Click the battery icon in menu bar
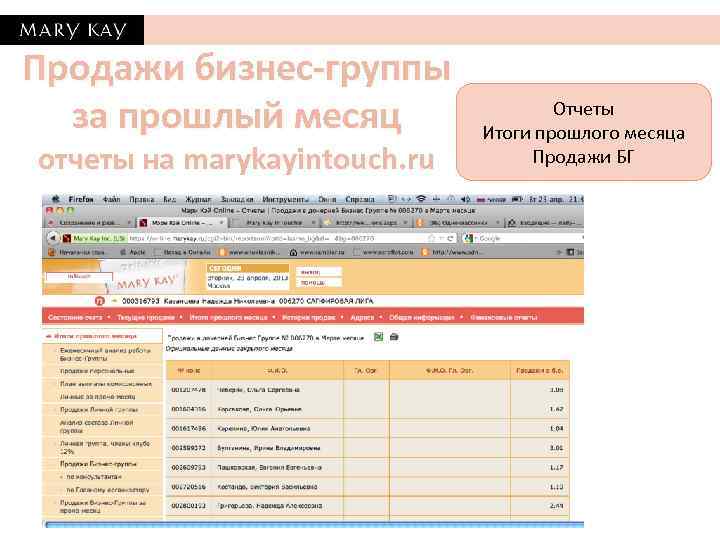 pos(517,199)
